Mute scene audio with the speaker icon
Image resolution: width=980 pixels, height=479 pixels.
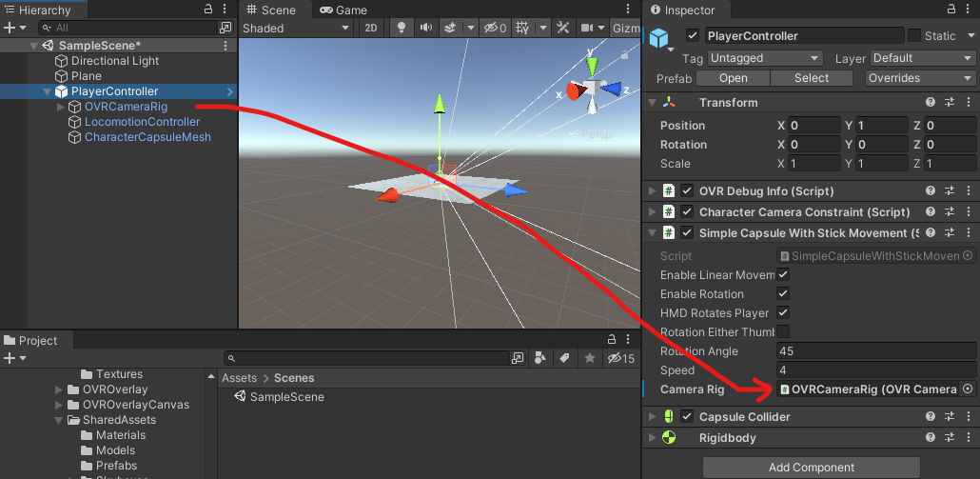click(x=424, y=29)
